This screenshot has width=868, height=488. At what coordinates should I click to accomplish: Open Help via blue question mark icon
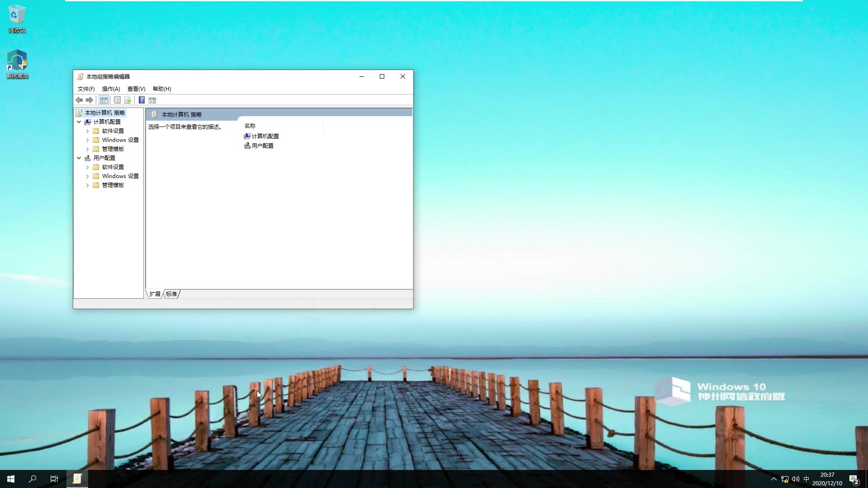142,100
